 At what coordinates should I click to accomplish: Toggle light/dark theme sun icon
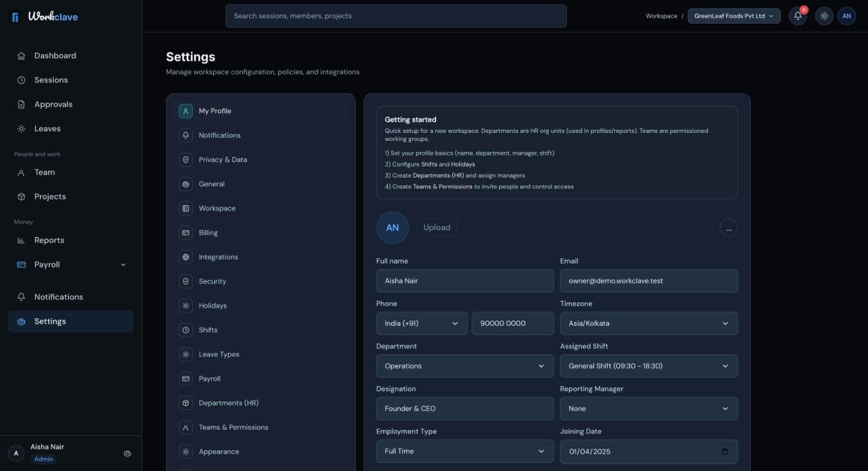coord(824,16)
